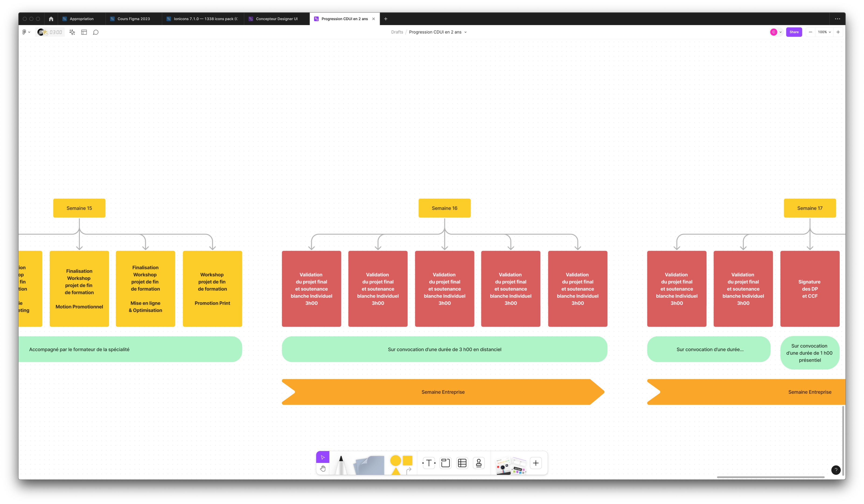Open the templates layout panel

[84, 32]
